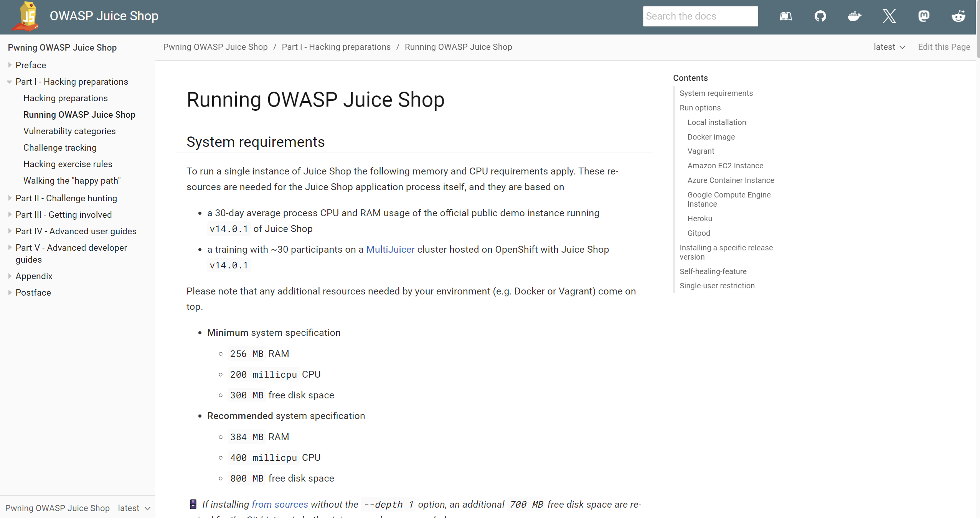
Task: Open Walking the "happy path" page
Action: [72, 181]
